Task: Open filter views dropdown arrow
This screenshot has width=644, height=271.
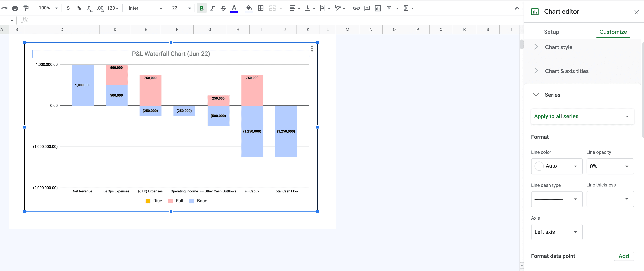Action: tap(397, 9)
